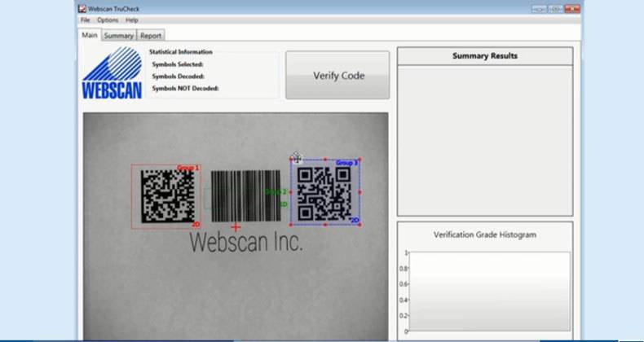Screen dimensions: 644x342
Task: Select the QR code in Group 3
Action: click(324, 193)
